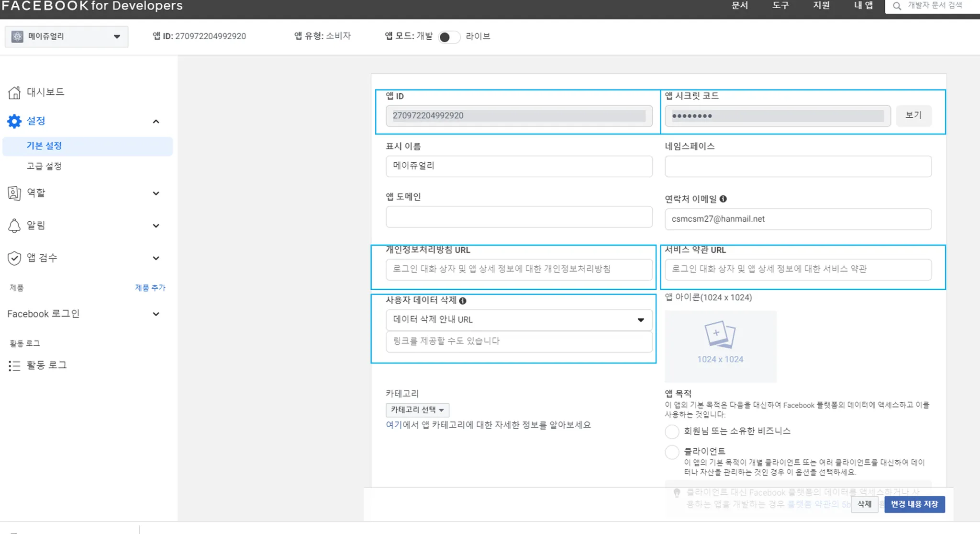Screen dimensions: 980x534
Task: Click the info icon next to 사용자 데이터 삭제
Action: point(463,301)
